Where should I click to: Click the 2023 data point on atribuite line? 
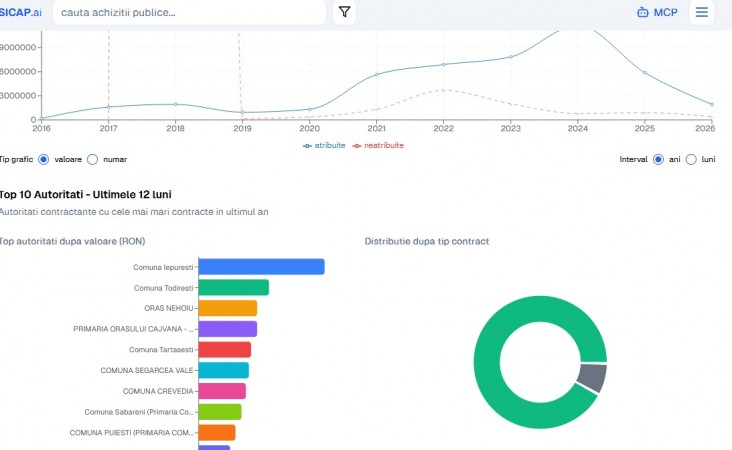click(x=511, y=57)
